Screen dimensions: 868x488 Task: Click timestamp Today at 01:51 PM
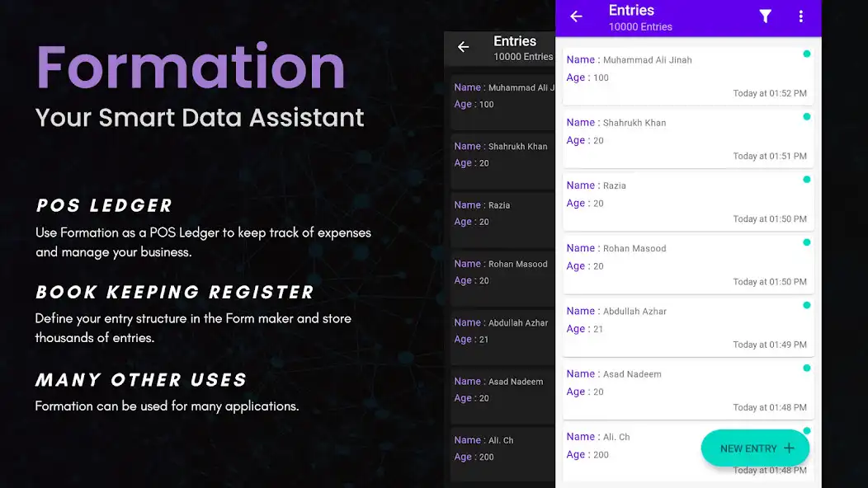click(770, 156)
